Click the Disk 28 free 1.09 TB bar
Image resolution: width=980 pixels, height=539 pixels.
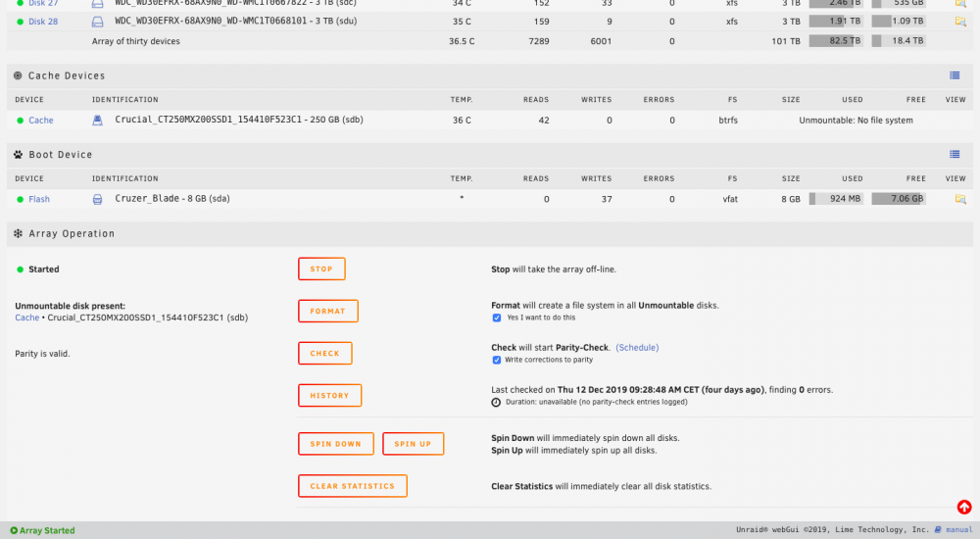(898, 22)
